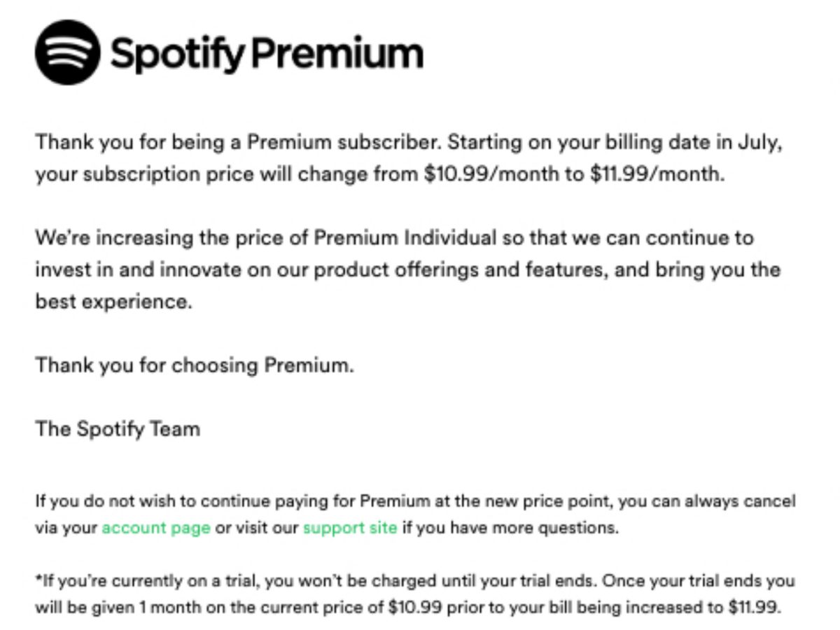This screenshot has height=630, width=840.
Task: Click 'The Spotify Team' signature
Action: 118,428
